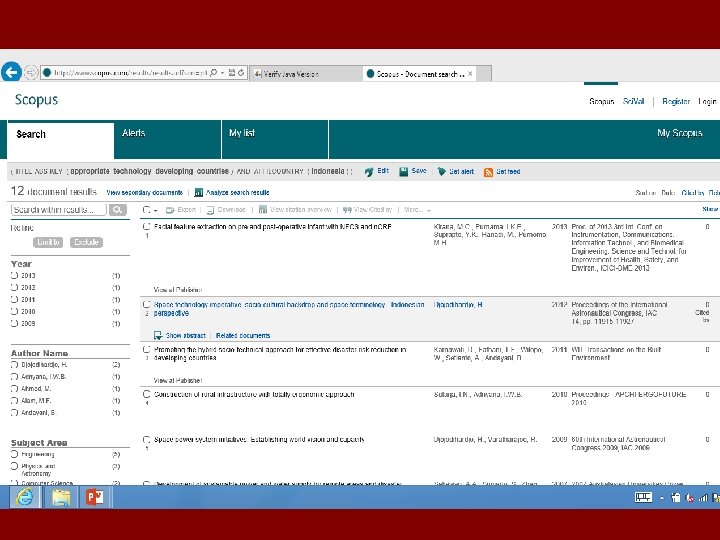The width and height of the screenshot is (720, 540).
Task: Open the Search tab
Action: (61, 140)
